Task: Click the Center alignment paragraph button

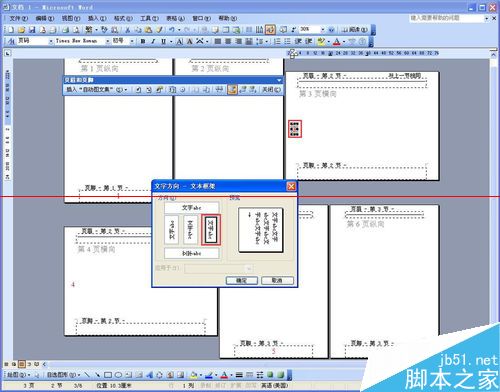Action: pos(228,41)
